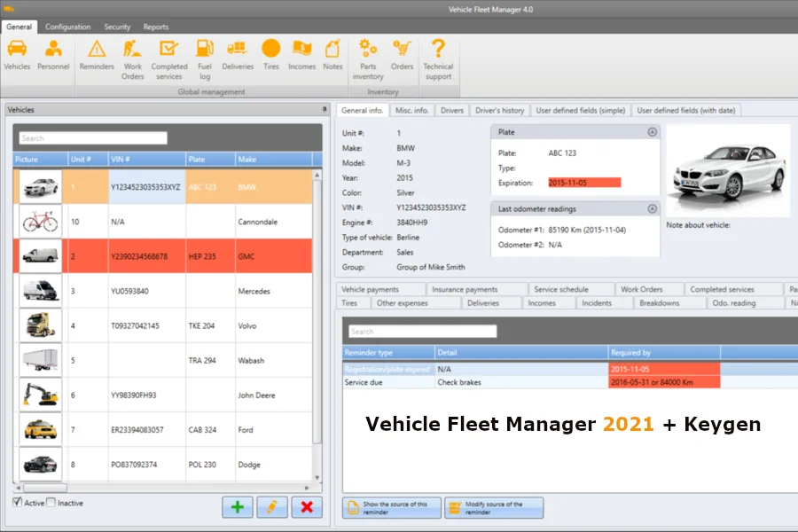Open the Tires ribbon icon

pyautogui.click(x=270, y=55)
